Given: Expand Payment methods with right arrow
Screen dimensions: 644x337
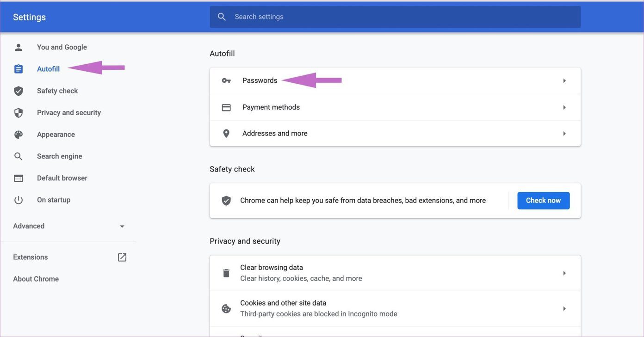Looking at the screenshot, I should [x=564, y=107].
